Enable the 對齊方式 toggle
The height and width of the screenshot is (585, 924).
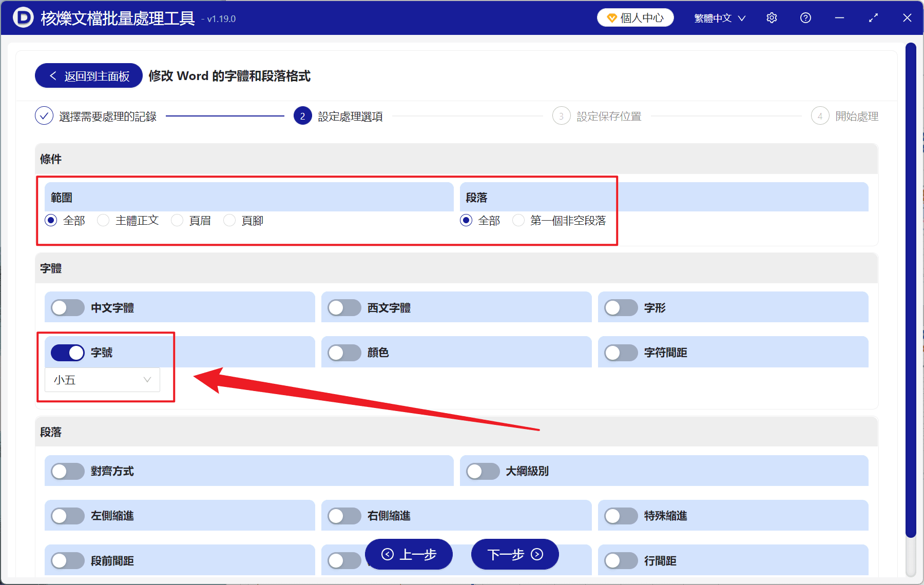click(x=67, y=471)
